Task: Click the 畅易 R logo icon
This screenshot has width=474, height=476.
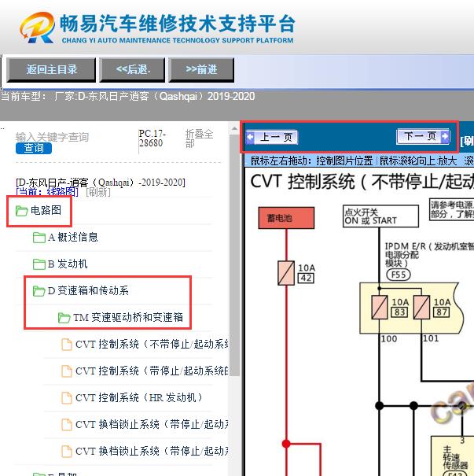Action: tap(37, 28)
